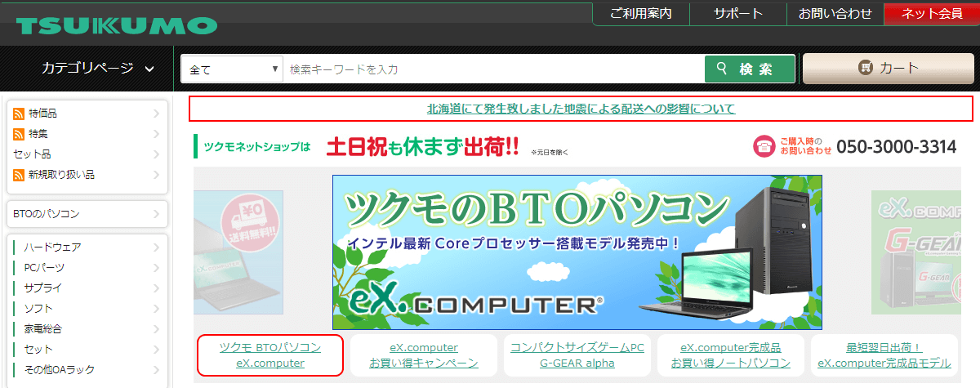Open the 全て search category dropdown

coord(232,69)
